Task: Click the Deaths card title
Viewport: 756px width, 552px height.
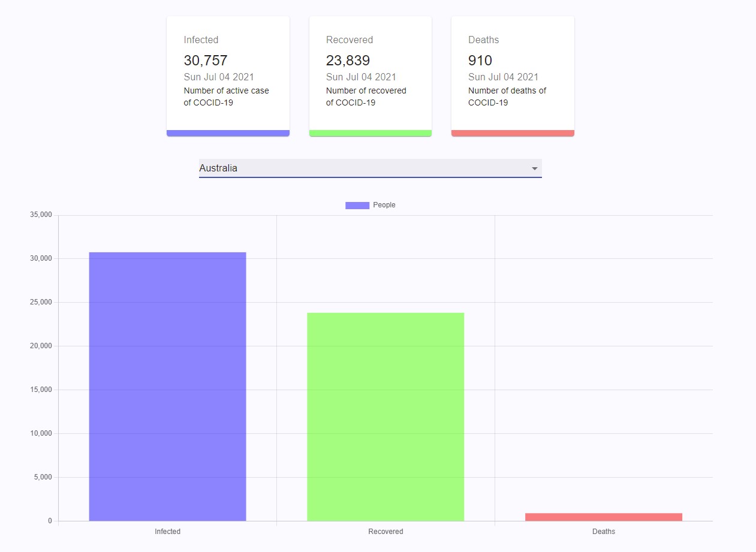Action: [x=483, y=40]
